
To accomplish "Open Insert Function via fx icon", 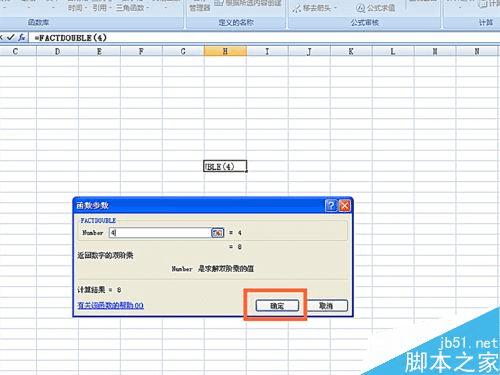I will coord(22,37).
